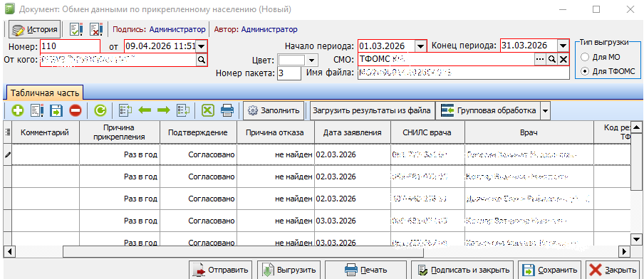Click the 'Причина отказа' column header

[276, 132]
